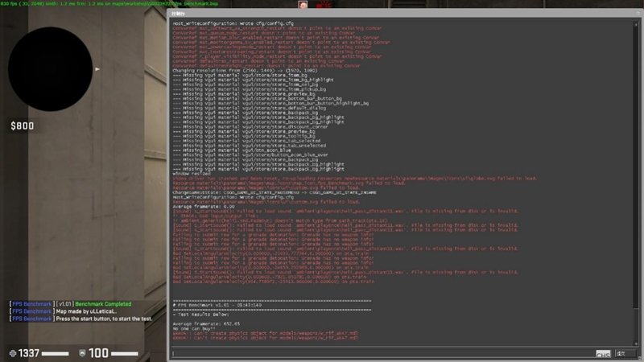Click the armor shield icon beside 100
Image resolution: width=644 pixels, height=362 pixels.
tap(82, 353)
